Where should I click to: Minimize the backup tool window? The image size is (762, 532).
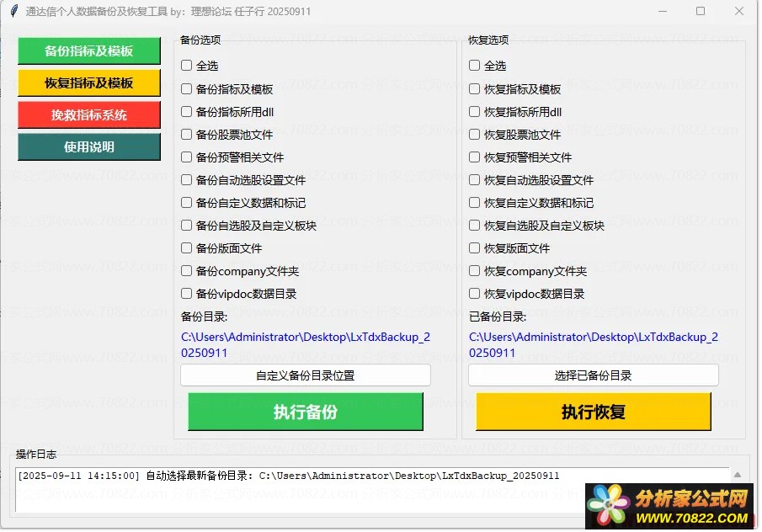663,11
